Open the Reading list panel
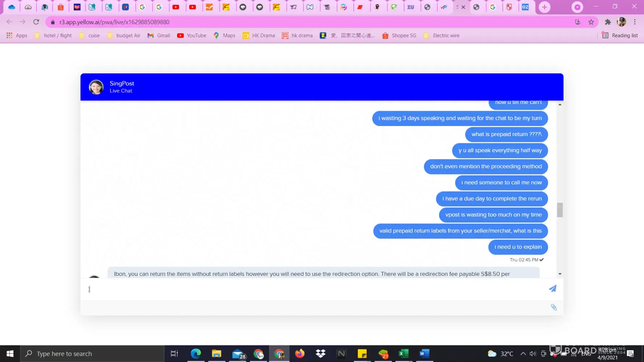 (620, 35)
